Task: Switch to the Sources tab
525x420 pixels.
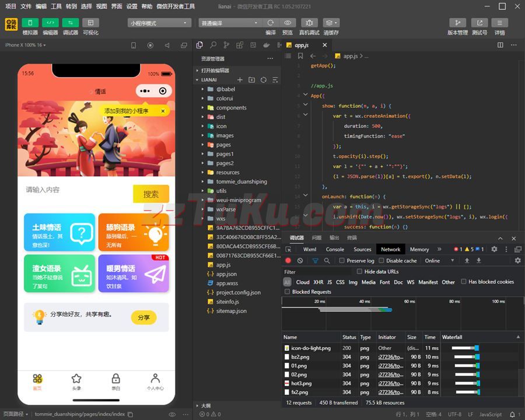Action: coord(362,249)
